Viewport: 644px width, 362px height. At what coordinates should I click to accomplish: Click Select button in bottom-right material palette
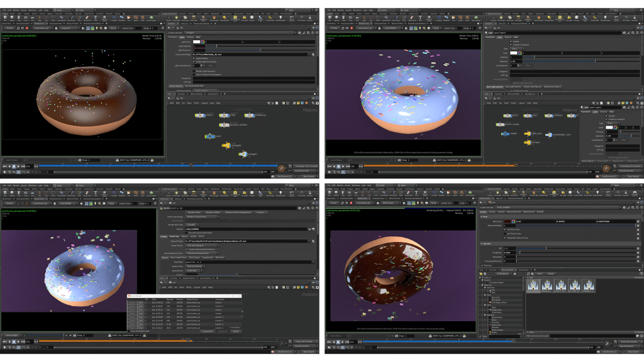[540, 274]
